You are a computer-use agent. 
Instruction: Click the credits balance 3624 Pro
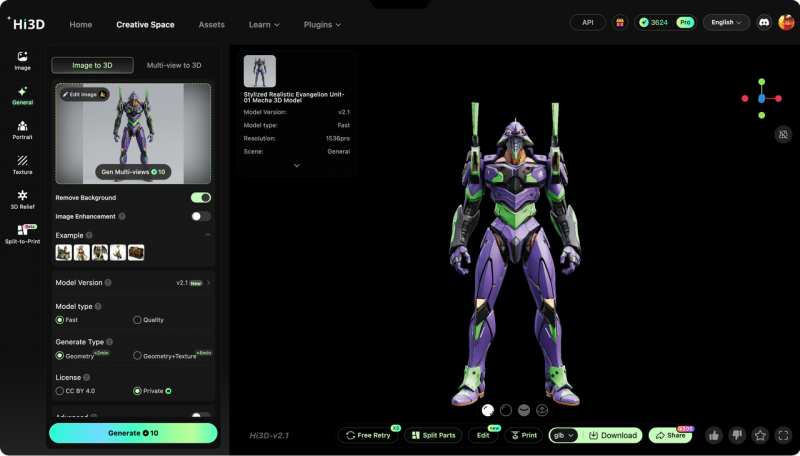click(666, 22)
